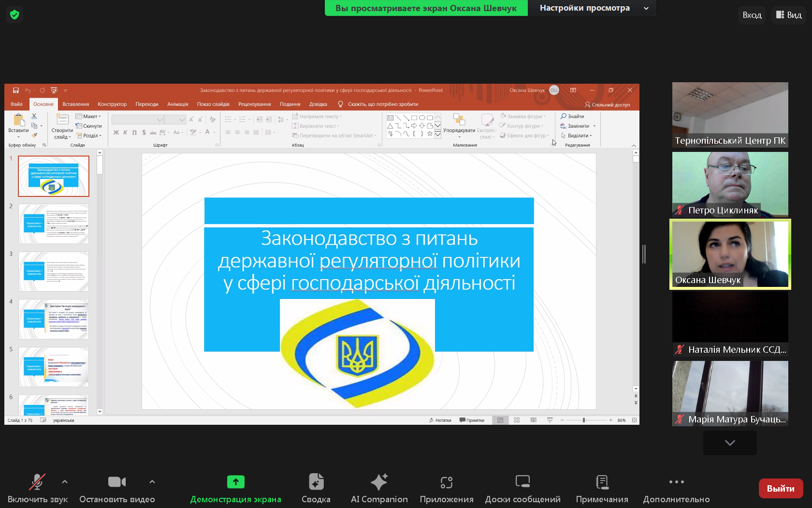Click the Вход sign-in button

752,15
